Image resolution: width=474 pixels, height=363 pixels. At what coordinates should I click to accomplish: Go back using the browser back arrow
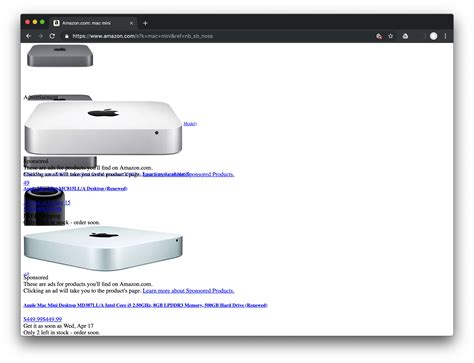pyautogui.click(x=29, y=36)
